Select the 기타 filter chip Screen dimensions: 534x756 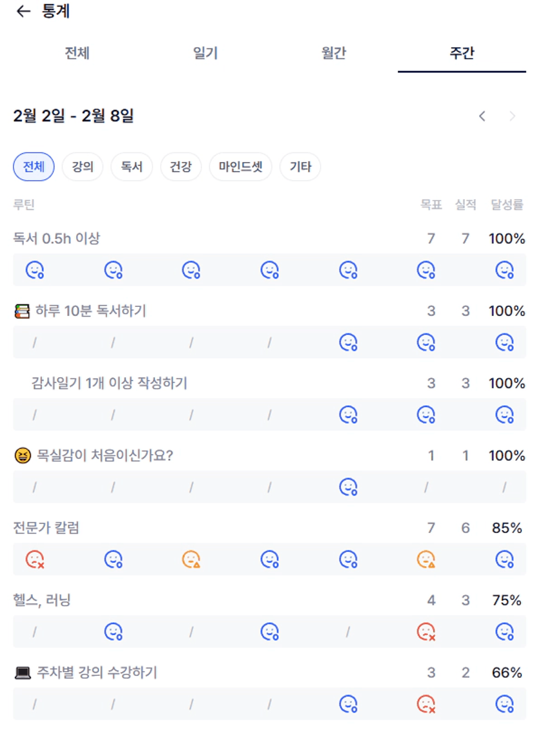point(300,167)
